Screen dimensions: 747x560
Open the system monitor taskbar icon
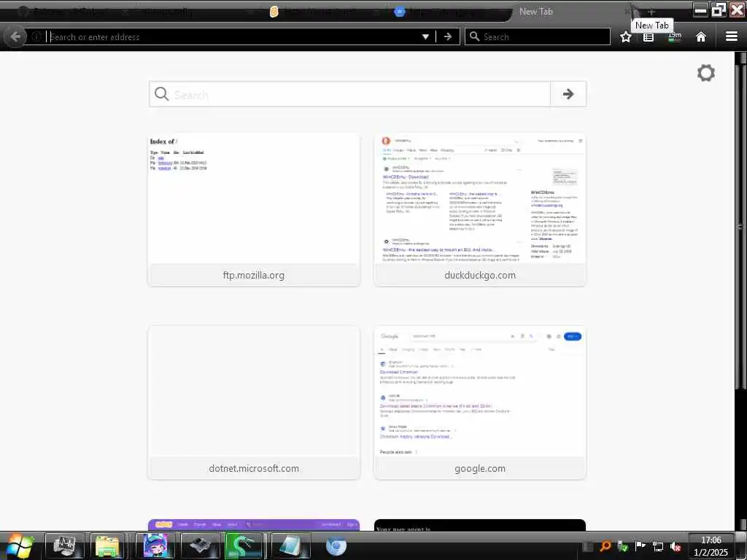tap(65, 545)
